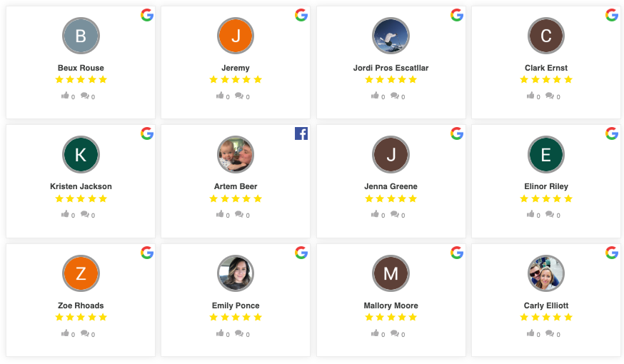The height and width of the screenshot is (364, 624).
Task: Click the Mallory Moore name link
Action: point(391,305)
